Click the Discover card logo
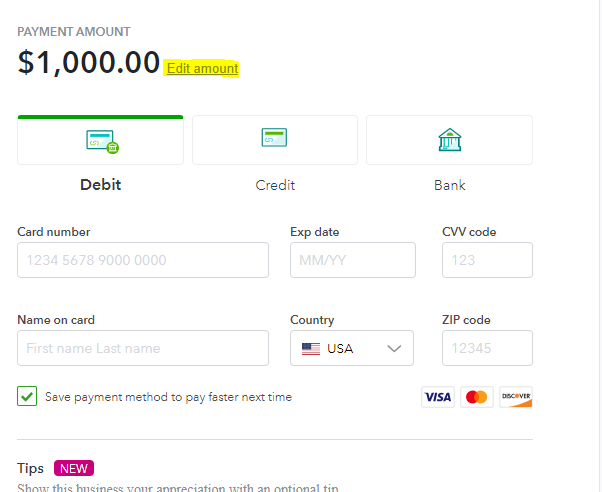 516,397
